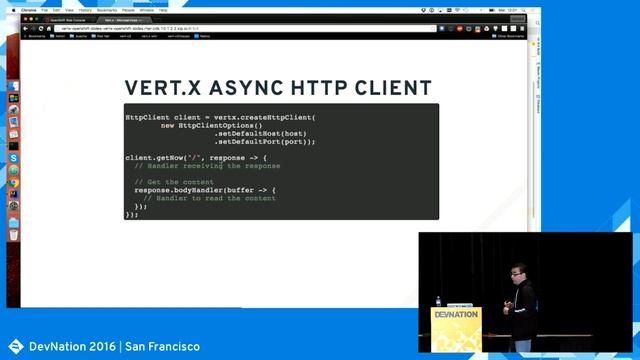Open the Help menu
640x360 pixels.
163,10
